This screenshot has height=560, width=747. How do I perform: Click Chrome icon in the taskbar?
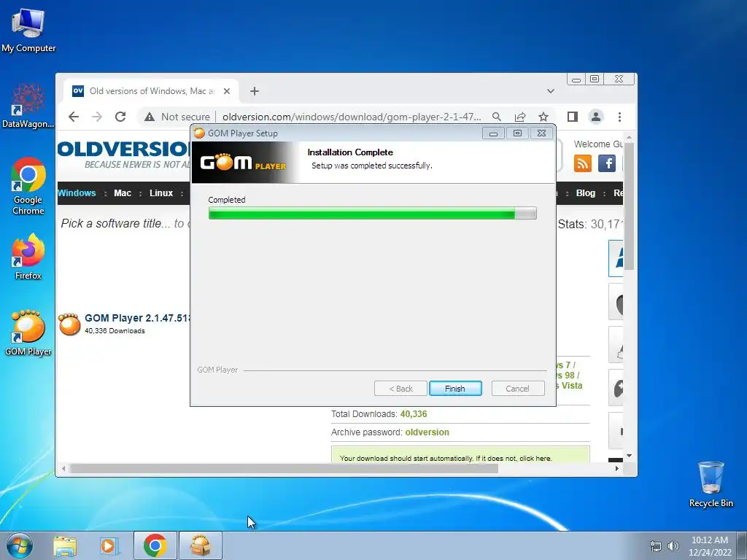pyautogui.click(x=155, y=545)
